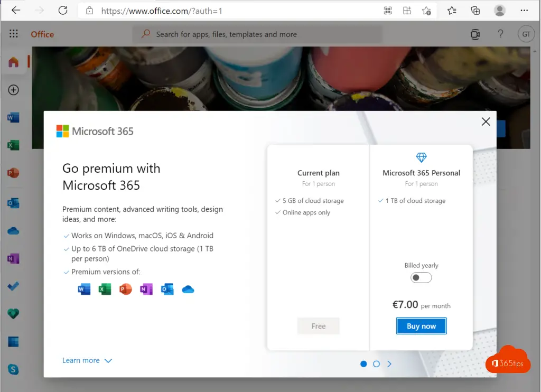Click the Create new plus icon
Viewport: 541px width, 392px height.
coord(14,90)
